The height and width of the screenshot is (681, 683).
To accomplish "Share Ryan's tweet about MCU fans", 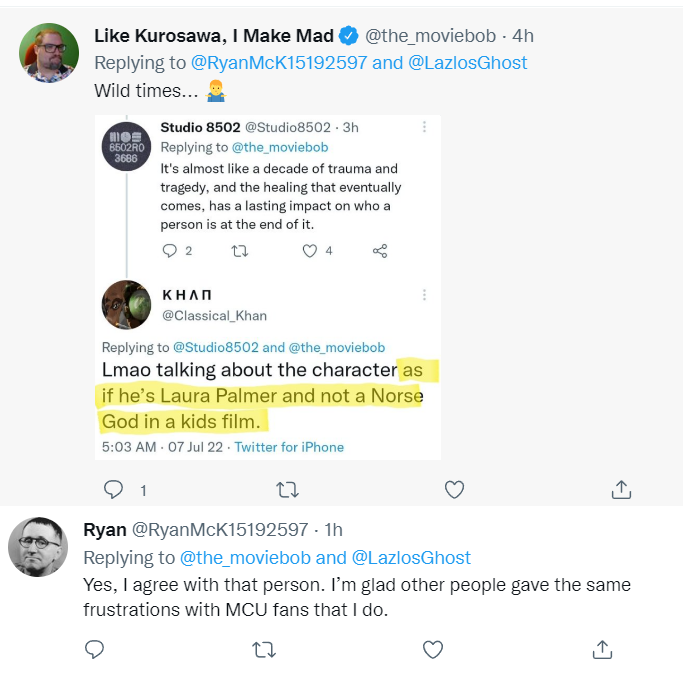I will pos(602,650).
